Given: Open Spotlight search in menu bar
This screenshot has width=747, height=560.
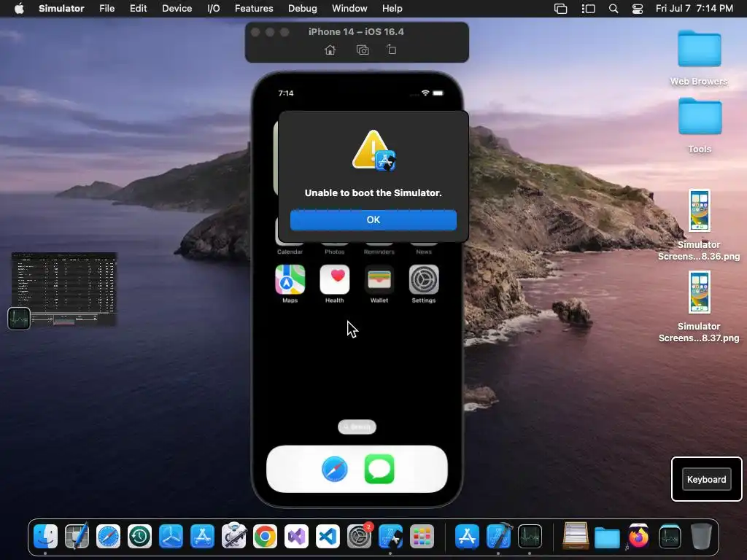Looking at the screenshot, I should [614, 9].
